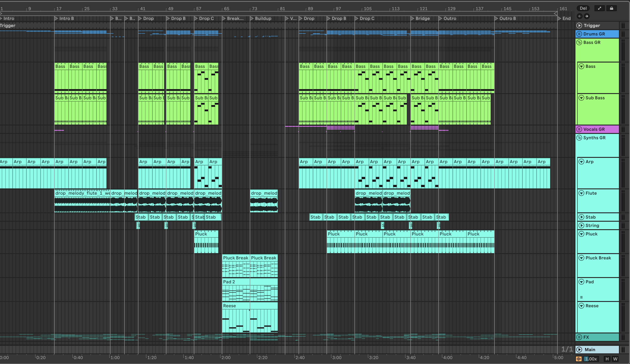
Task: Click the Drums GR track meter
Action: point(623,34)
